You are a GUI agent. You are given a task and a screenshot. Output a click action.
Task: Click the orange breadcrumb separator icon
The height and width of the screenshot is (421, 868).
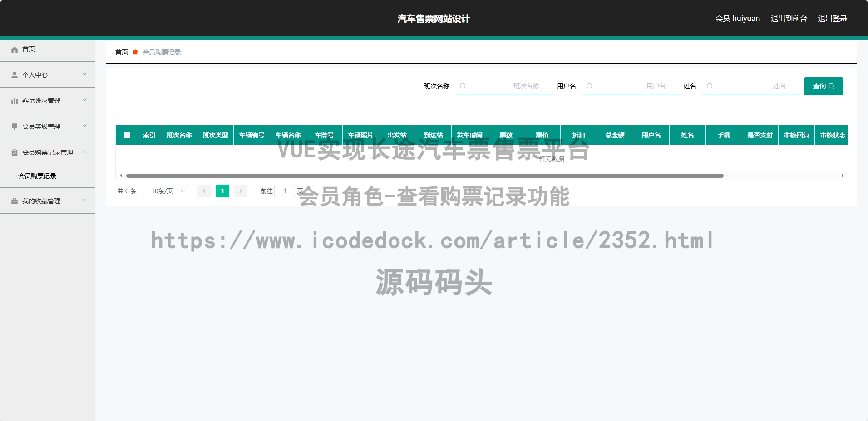(x=135, y=52)
